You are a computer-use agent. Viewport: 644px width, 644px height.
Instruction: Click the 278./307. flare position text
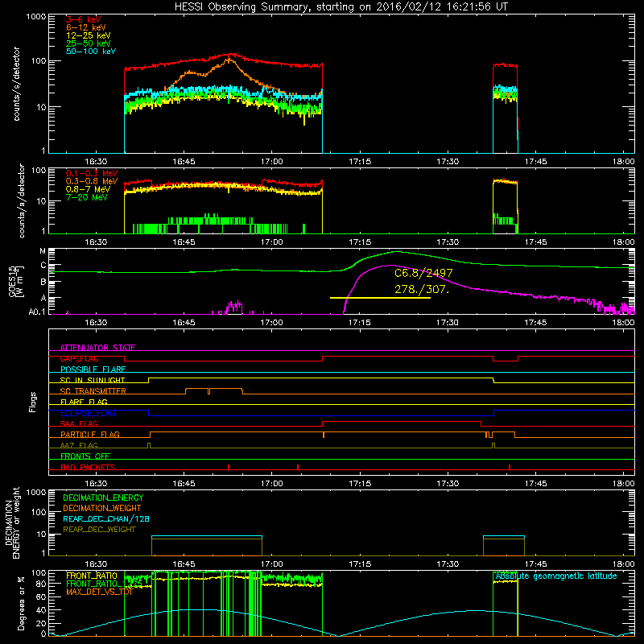click(422, 289)
